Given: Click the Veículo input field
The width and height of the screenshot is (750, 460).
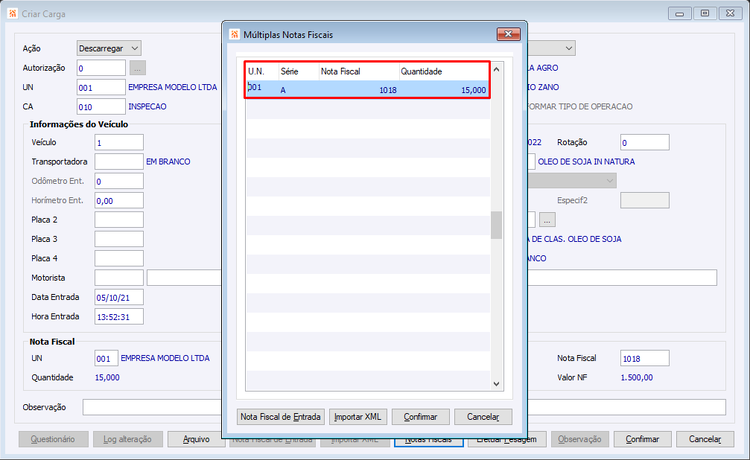Looking at the screenshot, I should point(119,142).
